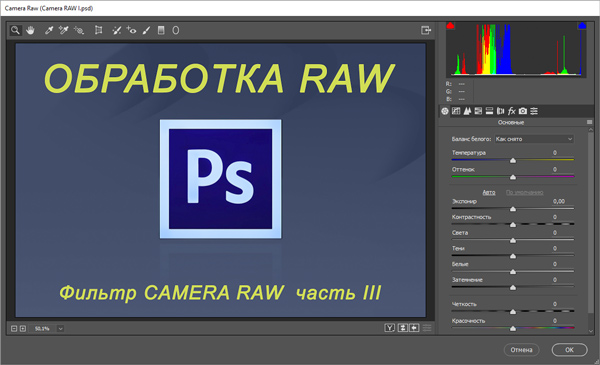Click the Температура slider handle
Image resolution: width=600 pixels, height=365 pixels.
(513, 160)
